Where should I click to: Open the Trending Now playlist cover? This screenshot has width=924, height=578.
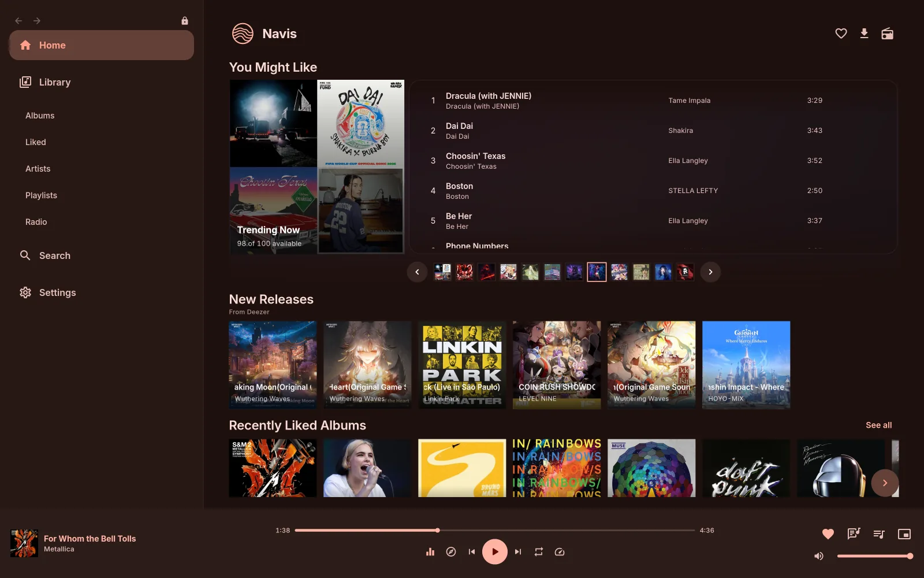[317, 167]
